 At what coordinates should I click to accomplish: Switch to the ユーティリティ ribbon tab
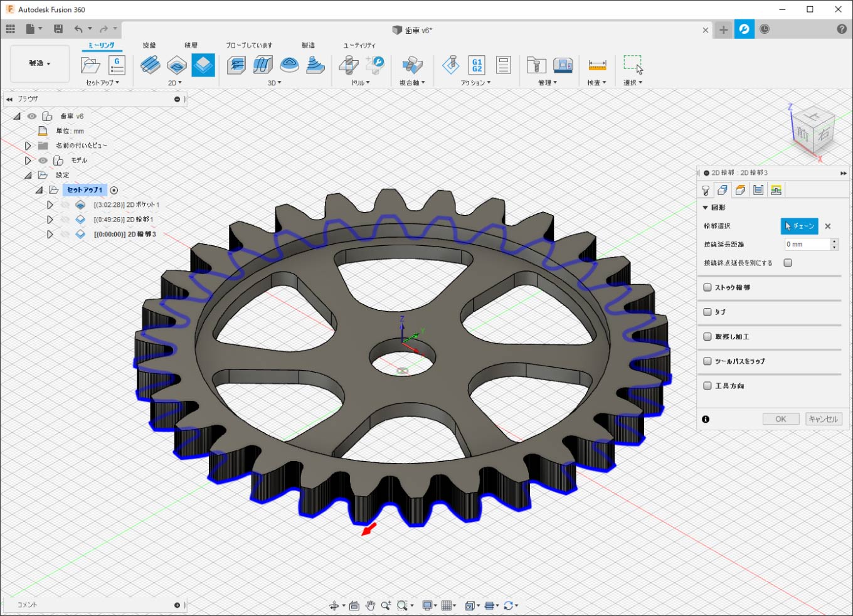359,45
